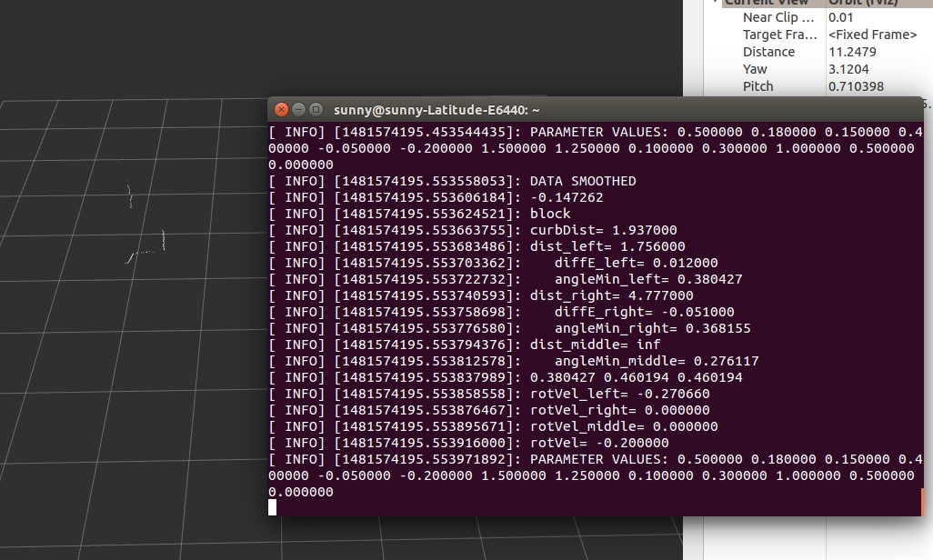This screenshot has width=933, height=560.
Task: Select the 'Target Fra...' property row label
Action: (779, 35)
